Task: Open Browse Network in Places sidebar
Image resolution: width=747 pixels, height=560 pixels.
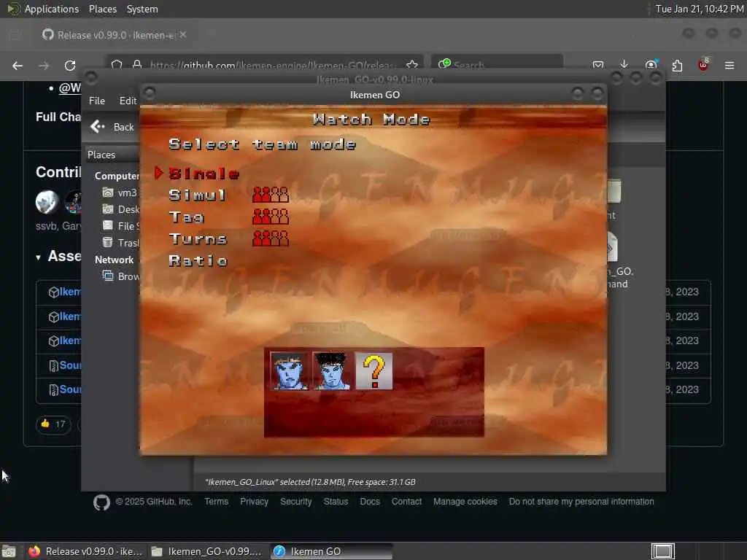Action: (120, 276)
